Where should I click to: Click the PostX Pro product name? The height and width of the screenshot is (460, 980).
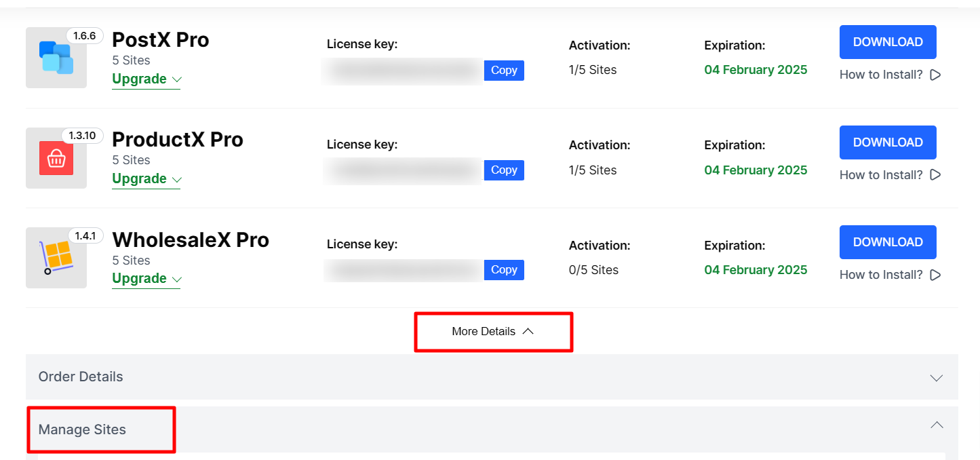tap(161, 40)
